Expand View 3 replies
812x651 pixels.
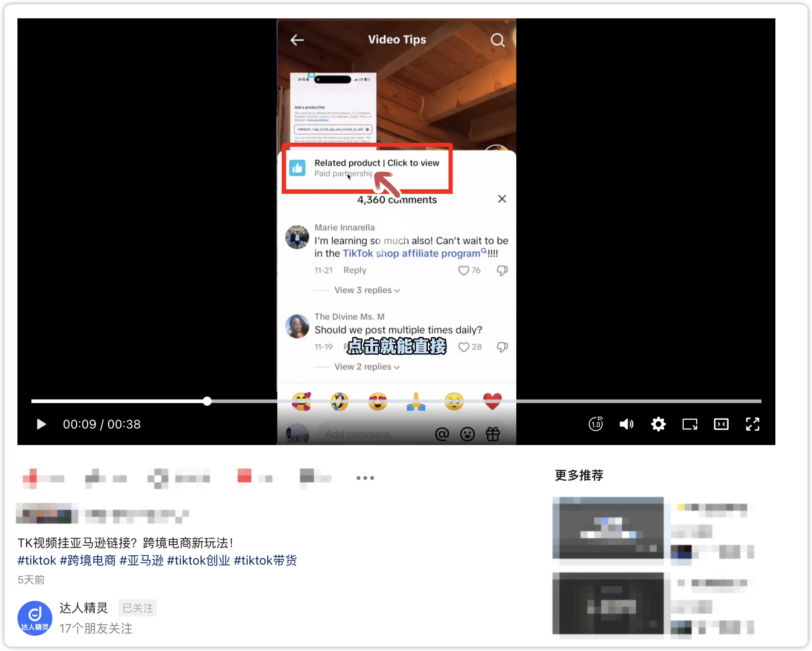coord(367,290)
